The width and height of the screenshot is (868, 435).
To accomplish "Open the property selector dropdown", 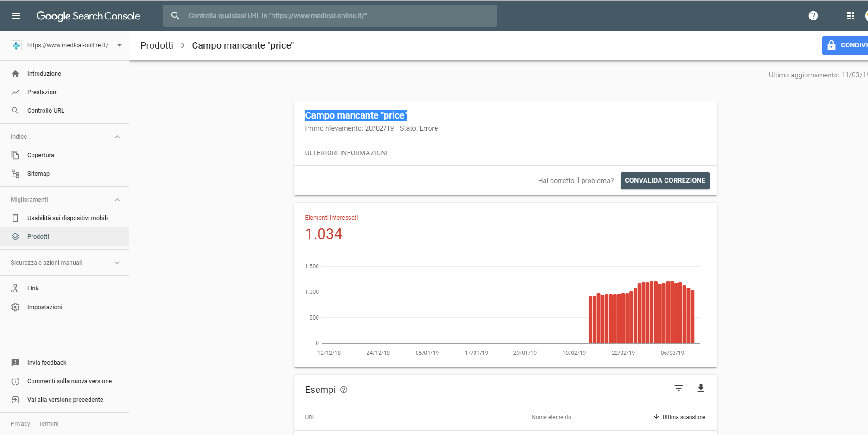I will pos(120,45).
